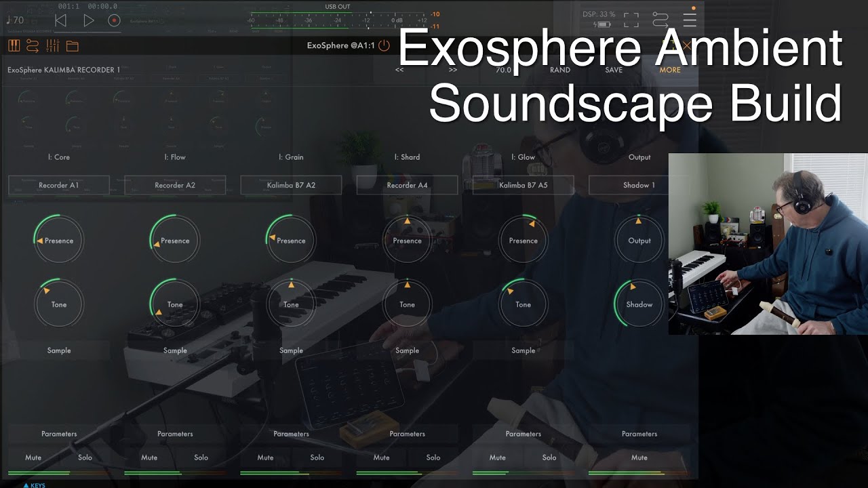This screenshot has height=488, width=868.
Task: Adjust the Glow layer Tone knob
Action: [x=523, y=304]
